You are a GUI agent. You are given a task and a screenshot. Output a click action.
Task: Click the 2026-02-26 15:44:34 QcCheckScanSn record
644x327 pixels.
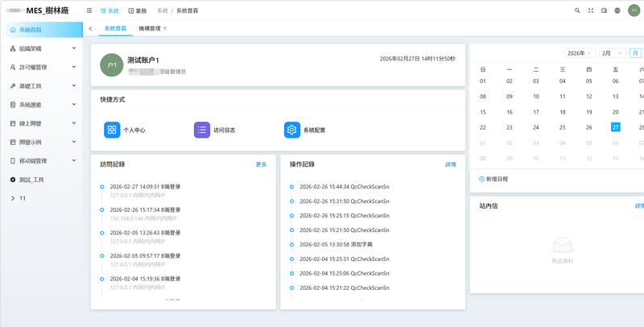click(345, 187)
